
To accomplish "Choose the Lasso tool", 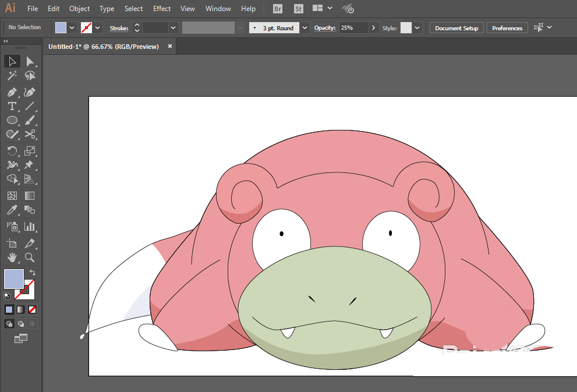I will [30, 76].
